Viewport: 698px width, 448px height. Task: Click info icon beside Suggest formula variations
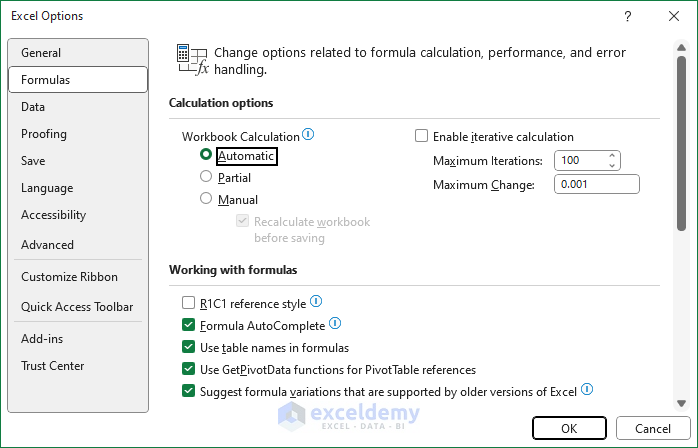click(587, 390)
